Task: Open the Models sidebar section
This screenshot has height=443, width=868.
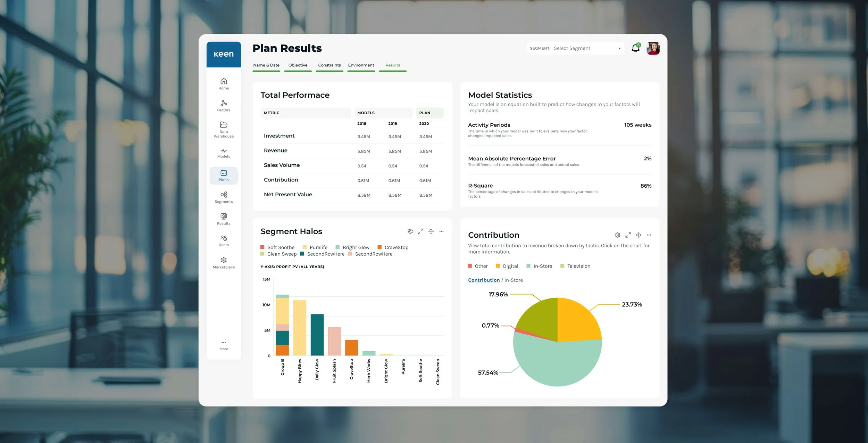Action: click(x=224, y=153)
